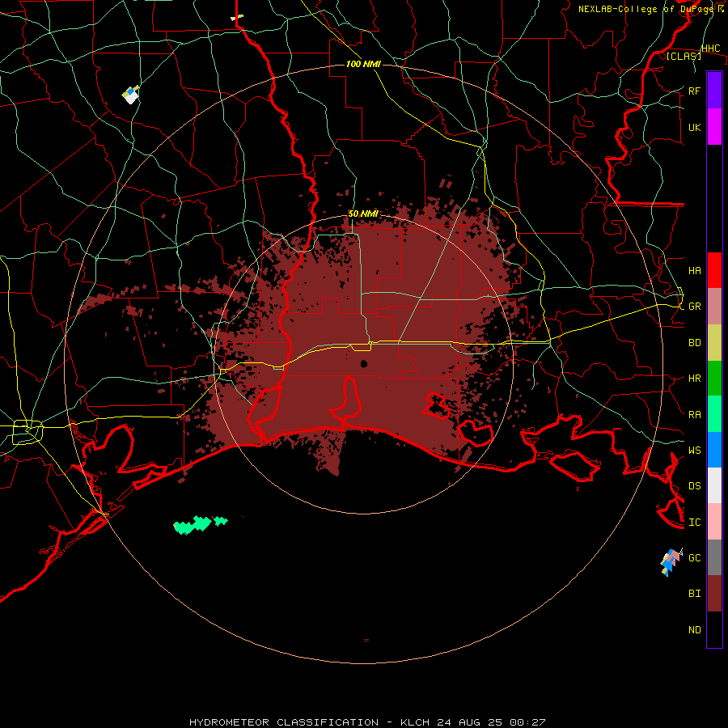Viewport: 728px width, 728px height.
Task: Click the green rain echo over the Gulf
Action: (x=199, y=525)
